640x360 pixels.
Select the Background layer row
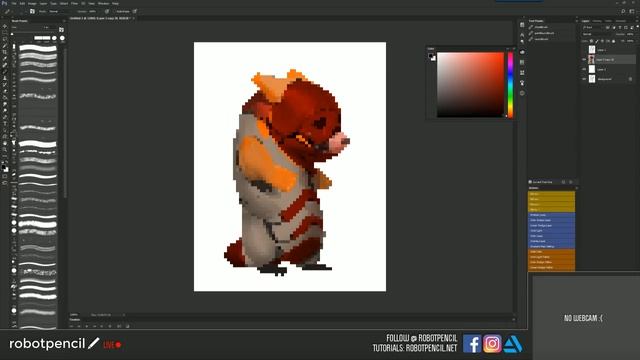coord(608,79)
